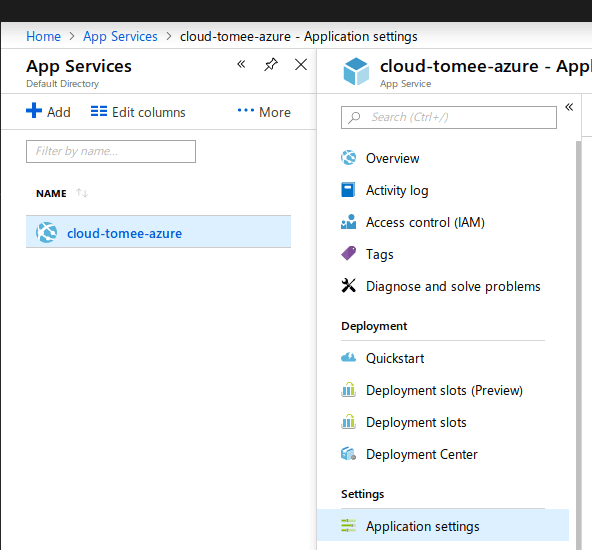Open Deployment slots (Preview)
The height and width of the screenshot is (550, 592).
pyautogui.click(x=444, y=390)
